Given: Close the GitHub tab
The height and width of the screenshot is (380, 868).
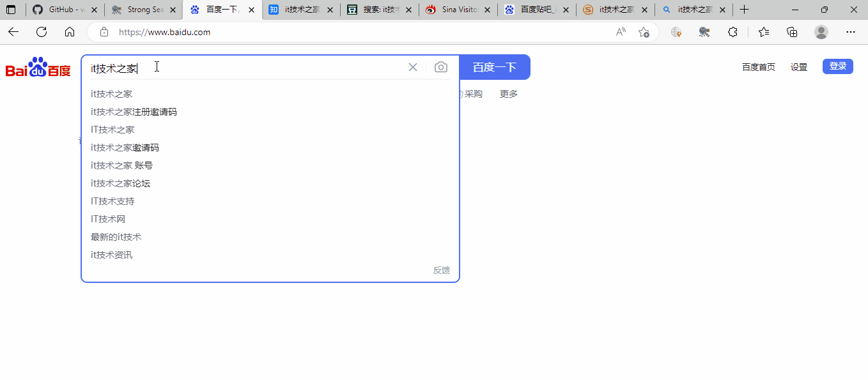Looking at the screenshot, I should point(95,10).
